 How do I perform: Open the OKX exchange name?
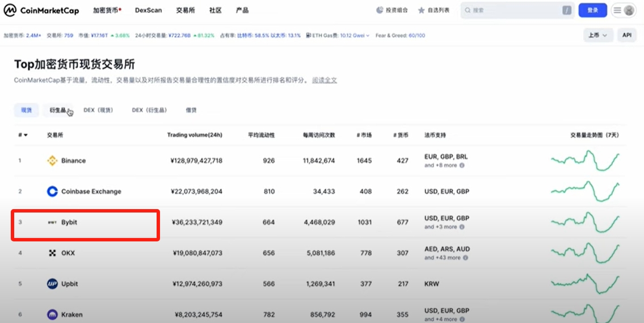coord(68,253)
